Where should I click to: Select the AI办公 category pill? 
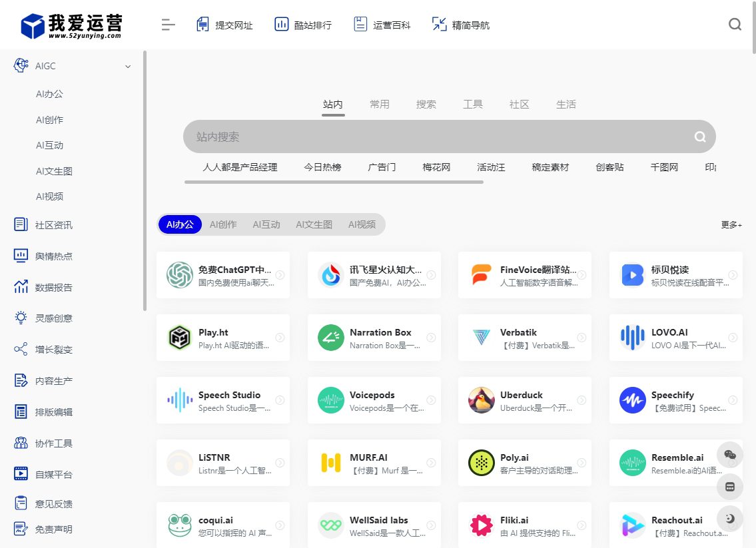tap(180, 224)
